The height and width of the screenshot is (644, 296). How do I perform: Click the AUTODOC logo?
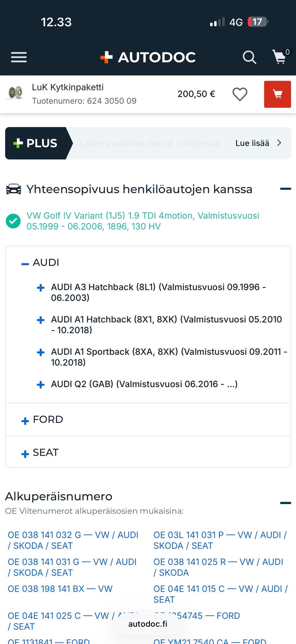pos(148,57)
